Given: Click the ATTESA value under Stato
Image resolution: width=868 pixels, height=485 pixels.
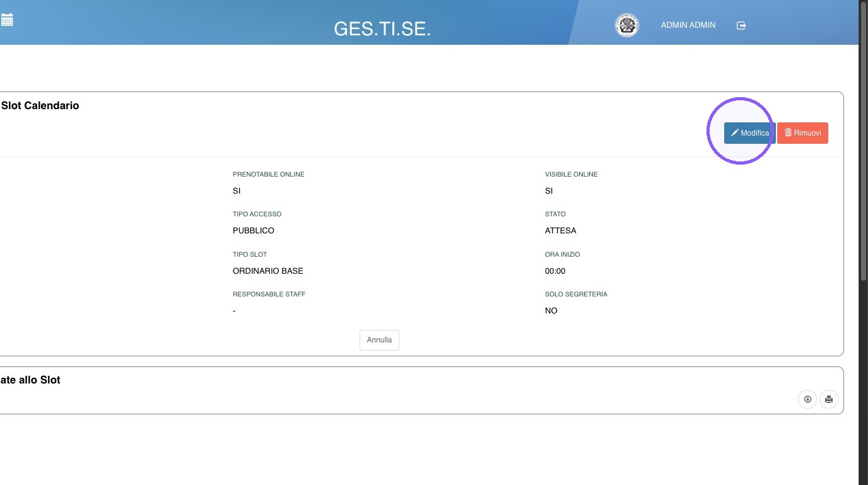Looking at the screenshot, I should (x=561, y=231).
